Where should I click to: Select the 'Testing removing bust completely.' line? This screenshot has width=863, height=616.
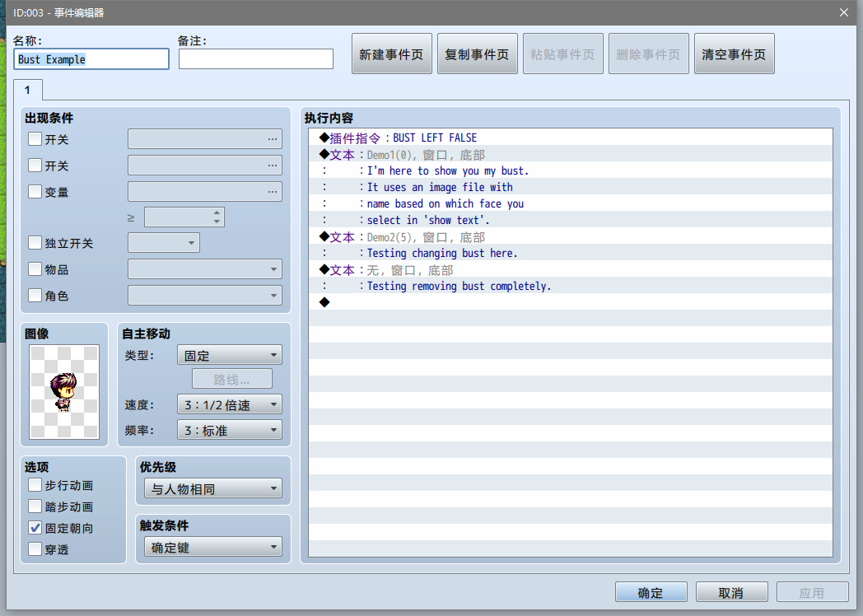click(x=570, y=287)
